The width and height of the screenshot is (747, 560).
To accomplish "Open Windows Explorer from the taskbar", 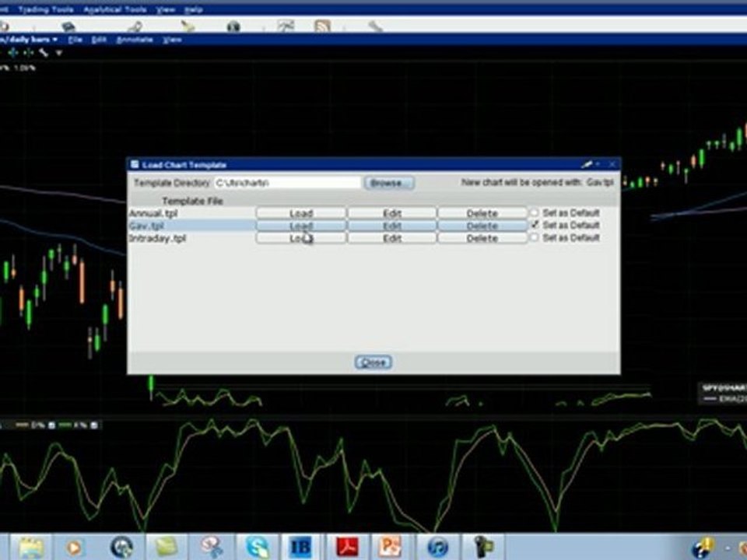I will [31, 547].
